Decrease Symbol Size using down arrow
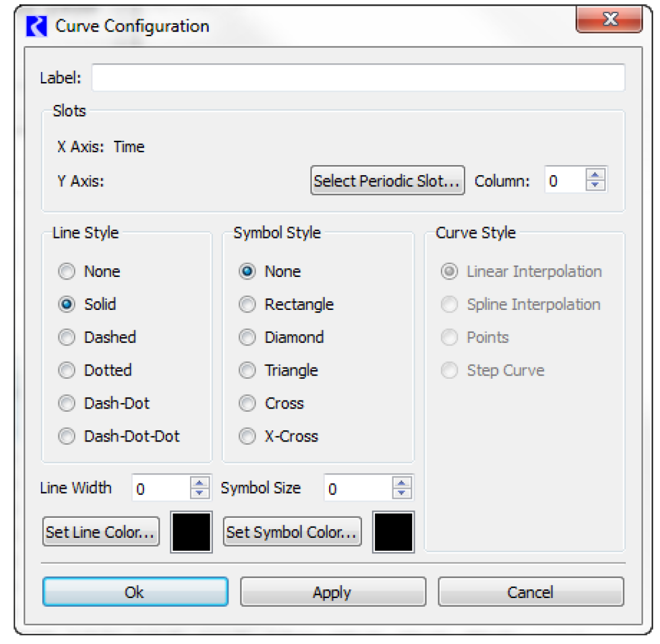This screenshot has height=644, width=660. click(402, 494)
